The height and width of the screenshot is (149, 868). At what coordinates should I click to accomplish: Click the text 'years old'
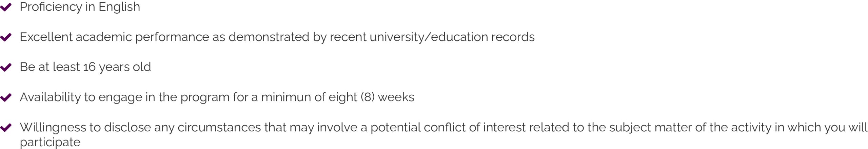[x=125, y=67]
